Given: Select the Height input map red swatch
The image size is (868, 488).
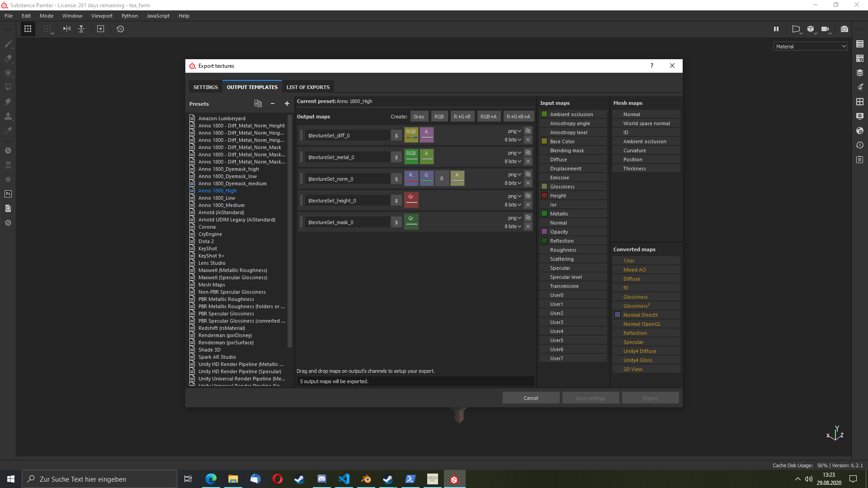Looking at the screenshot, I should coord(544,196).
